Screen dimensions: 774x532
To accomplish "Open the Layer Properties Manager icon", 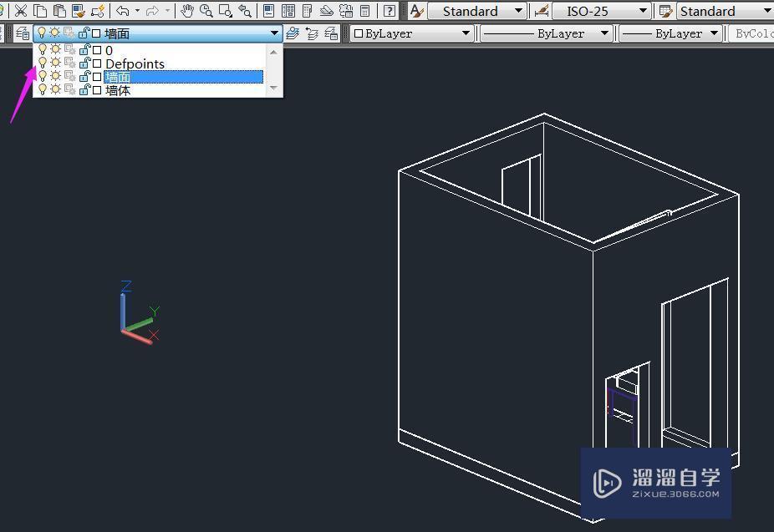I will click(x=23, y=33).
